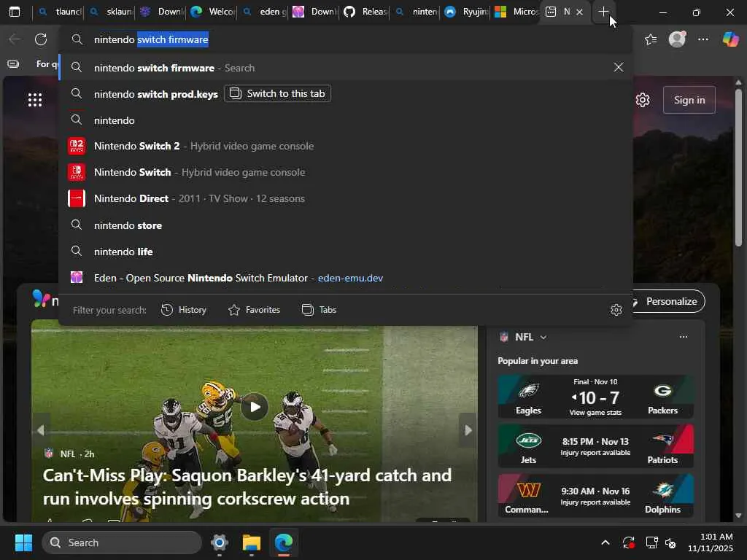Click the 'Switch to this tab' button
This screenshot has width=747, height=560.
[x=277, y=93]
